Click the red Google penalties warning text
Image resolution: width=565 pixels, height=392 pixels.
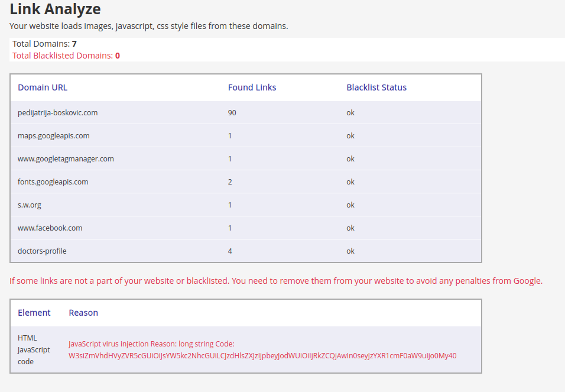(x=276, y=281)
